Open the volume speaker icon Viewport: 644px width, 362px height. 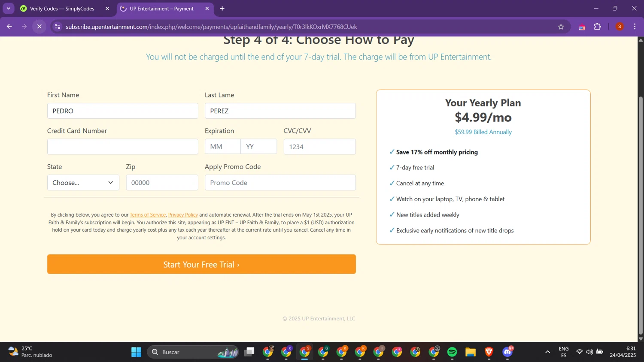point(589,352)
